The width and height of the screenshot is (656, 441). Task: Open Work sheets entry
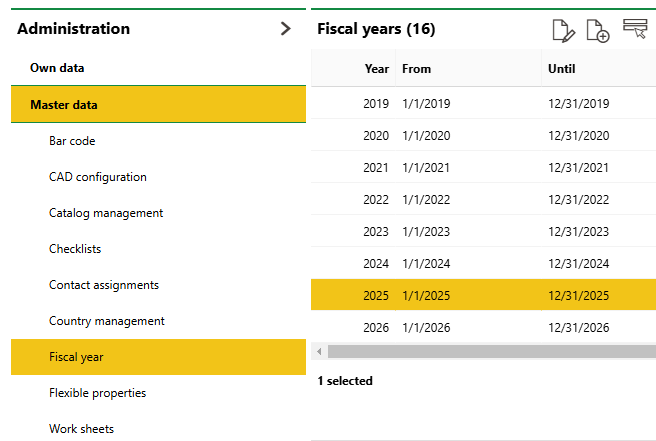(158, 428)
